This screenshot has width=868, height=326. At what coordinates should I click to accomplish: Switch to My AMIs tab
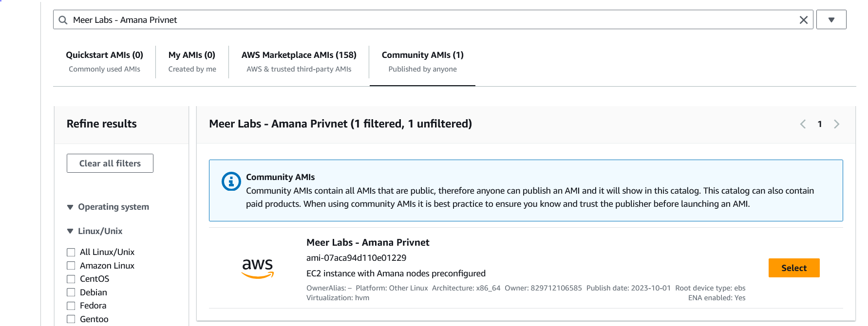pos(192,61)
